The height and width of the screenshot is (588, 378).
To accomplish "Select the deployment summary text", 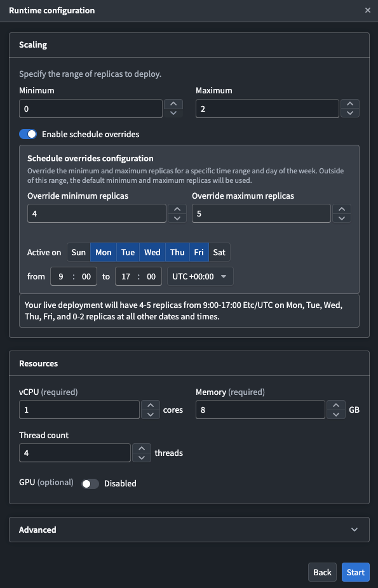I will 184,311.
